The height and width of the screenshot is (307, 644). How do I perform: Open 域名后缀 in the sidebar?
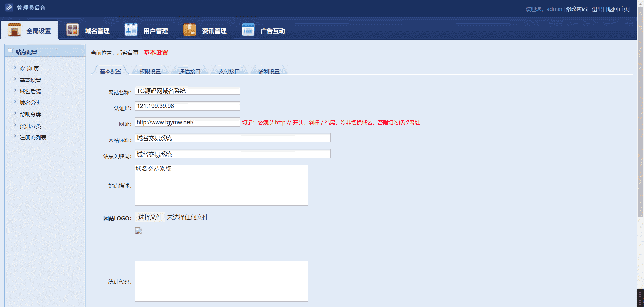coord(30,91)
